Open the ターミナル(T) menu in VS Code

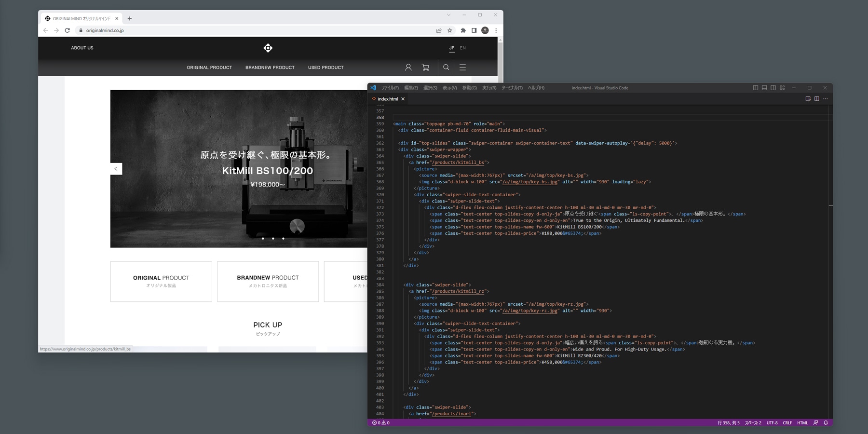[x=512, y=88]
